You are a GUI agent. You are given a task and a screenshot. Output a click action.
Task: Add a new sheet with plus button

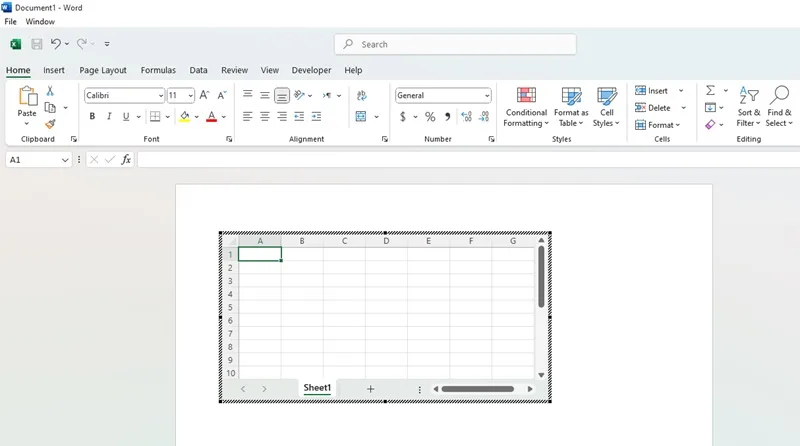pos(370,389)
